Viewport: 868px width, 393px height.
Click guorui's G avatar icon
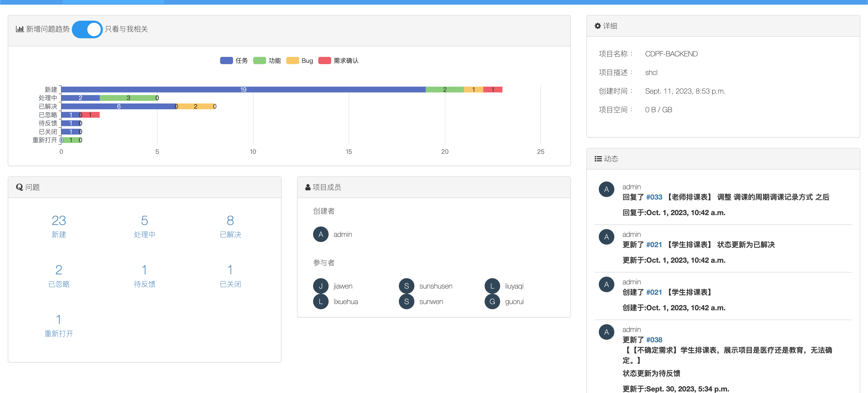[492, 301]
